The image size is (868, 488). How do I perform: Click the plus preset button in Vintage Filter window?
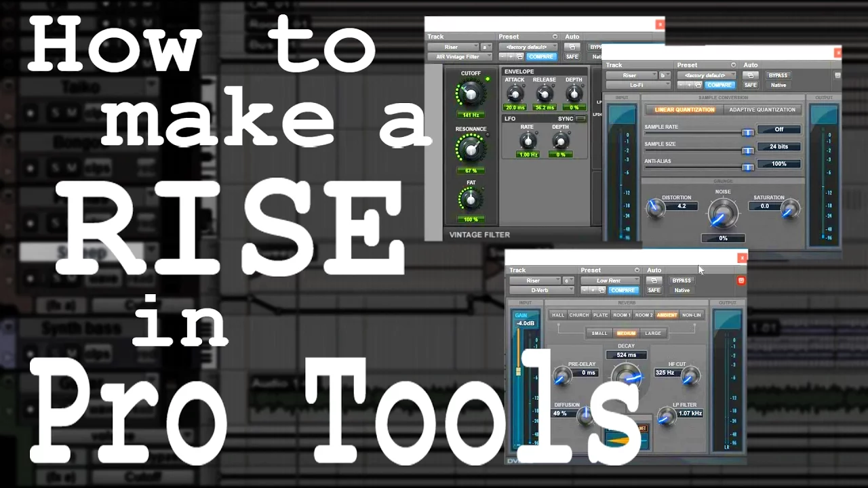click(x=511, y=57)
